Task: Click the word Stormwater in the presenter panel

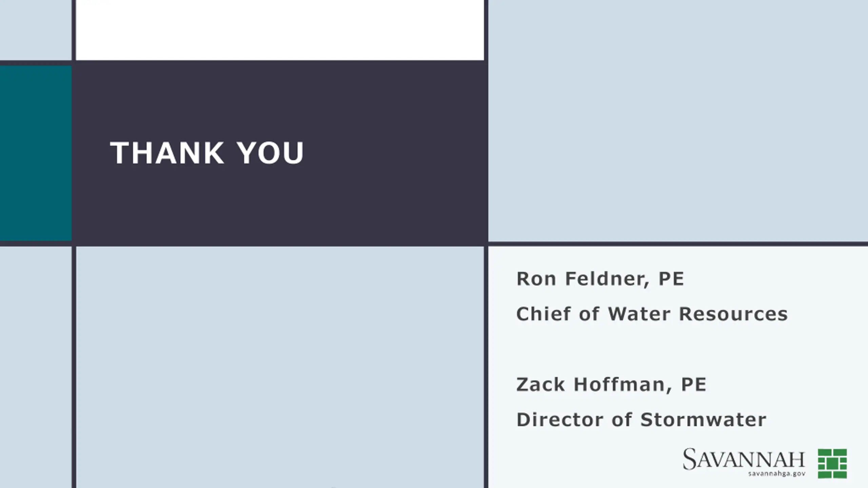Action: tap(704, 420)
